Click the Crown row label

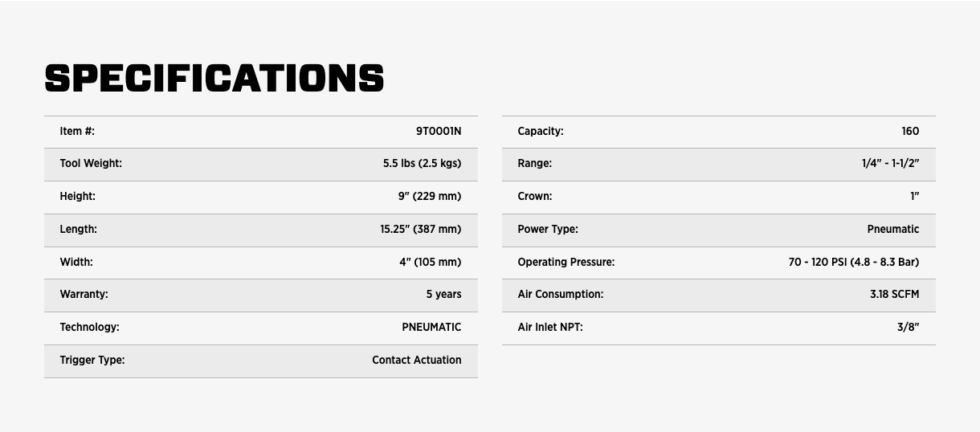point(535,196)
